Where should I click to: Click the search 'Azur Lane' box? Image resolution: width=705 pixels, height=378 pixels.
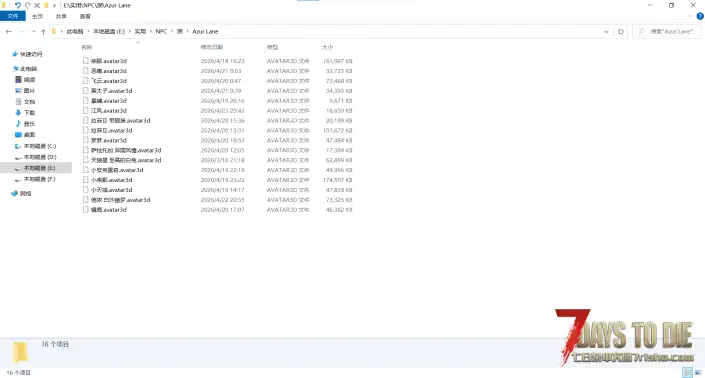[x=667, y=31]
